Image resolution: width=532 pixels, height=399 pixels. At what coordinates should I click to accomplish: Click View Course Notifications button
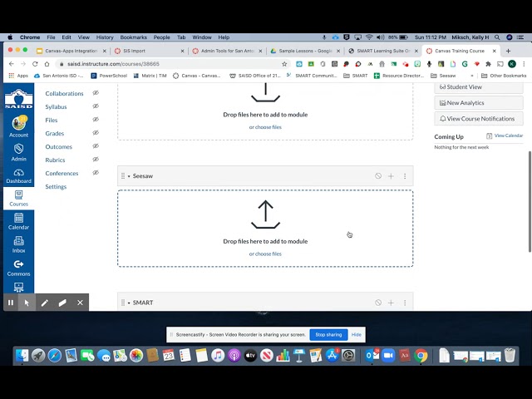[479, 119]
